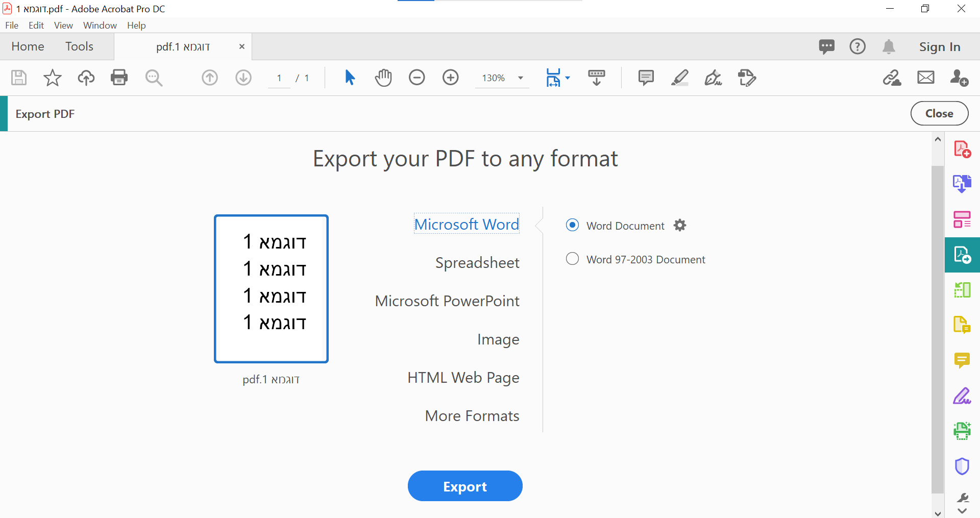The image size is (980, 518).
Task: Go to previous page with up arrow
Action: point(210,78)
